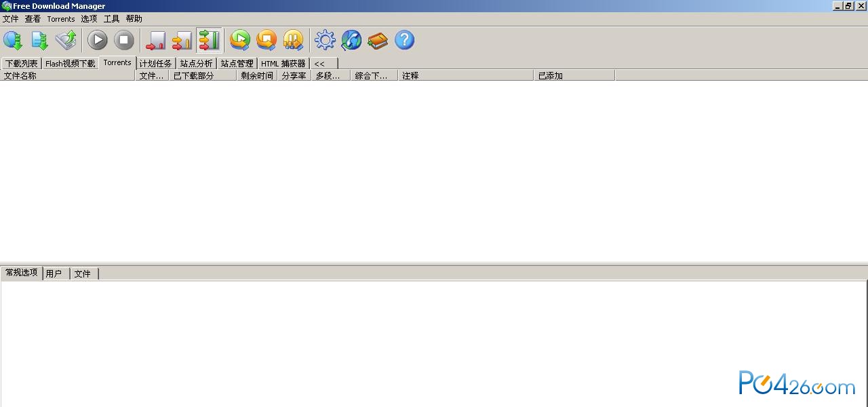Restore down the Free Download Manager window

coord(848,6)
